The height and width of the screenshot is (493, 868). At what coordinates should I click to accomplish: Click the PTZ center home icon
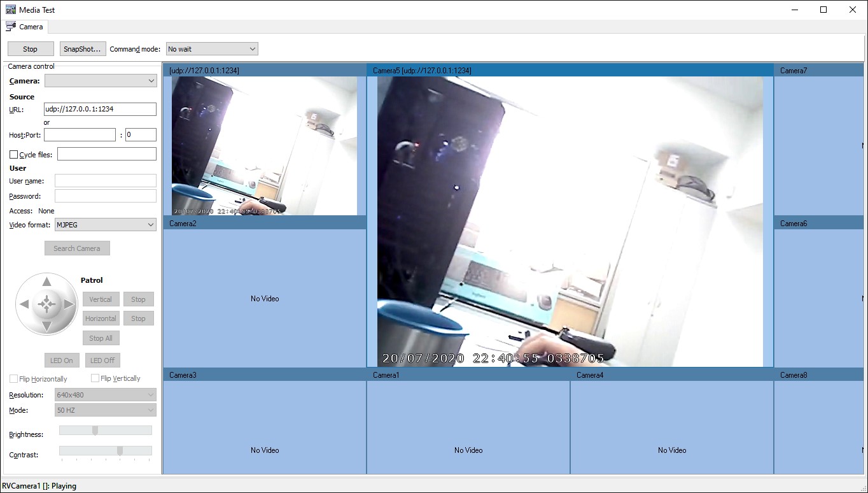point(46,304)
